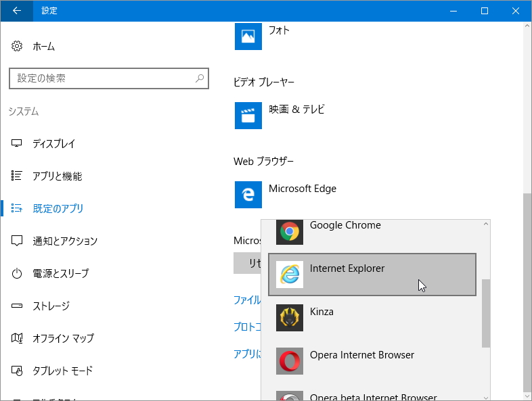This screenshot has height=401, width=532.
Task: Open the アプリ defaults link
Action: 247,354
